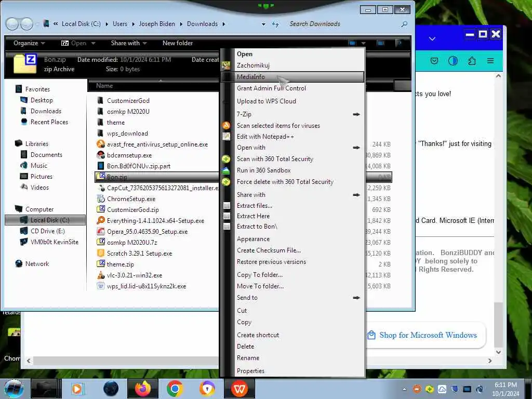Screen dimensions: 532x399
Task: Click Explorer back navigation button
Action: 12,24
